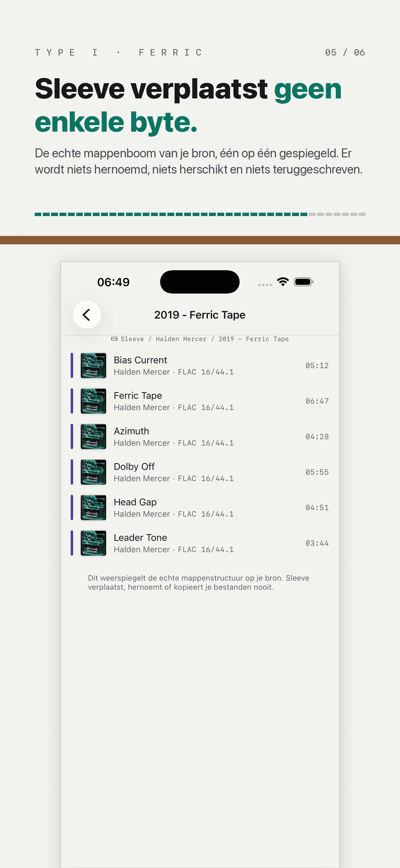Screen dimensions: 400x868
Task: Tap the purple marker beside Head Gap
Action: click(x=72, y=508)
